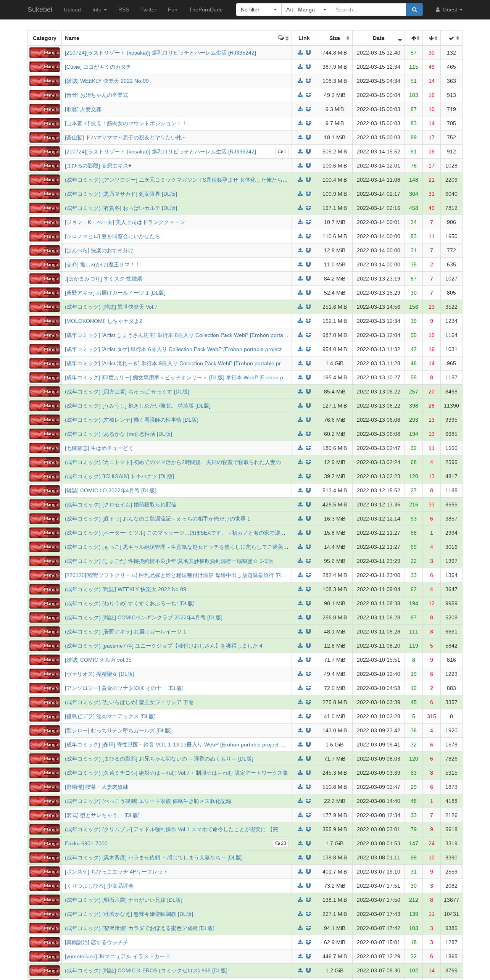Click date 2022-03-10 15:51 cell

pos(379,660)
